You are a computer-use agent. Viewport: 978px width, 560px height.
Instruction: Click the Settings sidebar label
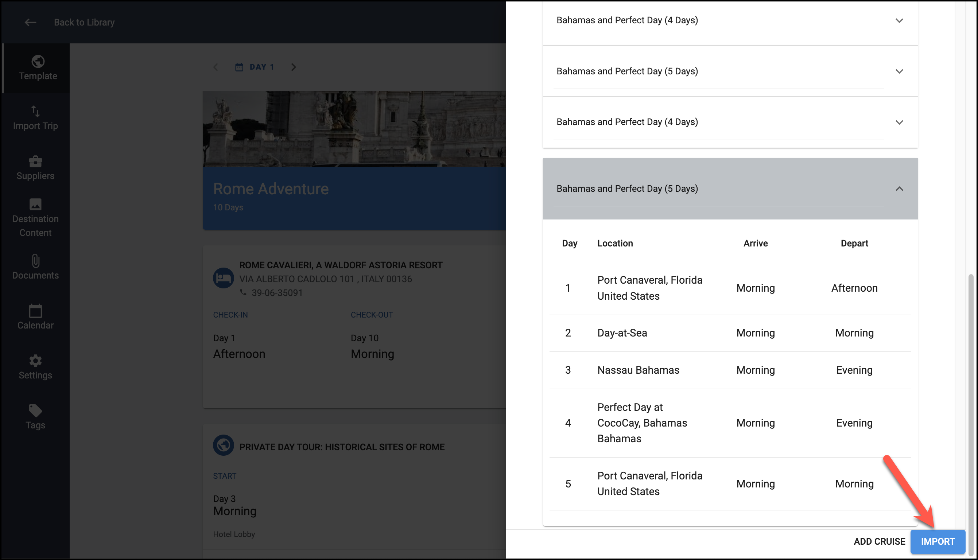click(x=35, y=375)
